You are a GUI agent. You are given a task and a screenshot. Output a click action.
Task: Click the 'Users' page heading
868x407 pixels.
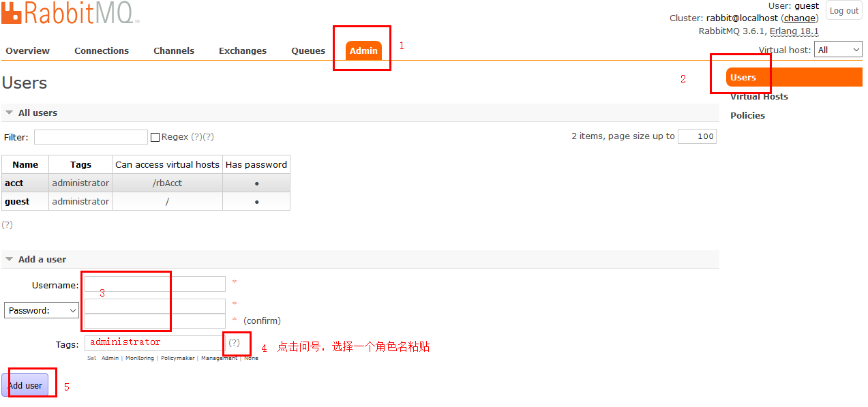coord(25,83)
